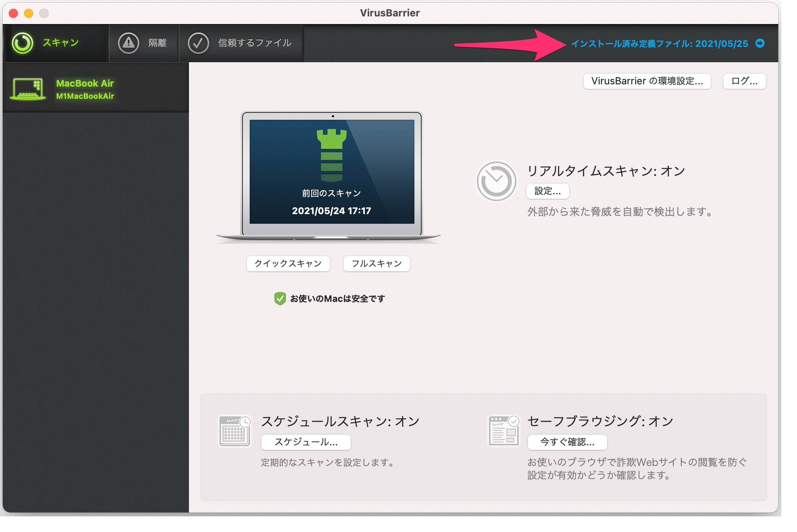Click 外部から来た脅威を自動で検出します text

620,212
